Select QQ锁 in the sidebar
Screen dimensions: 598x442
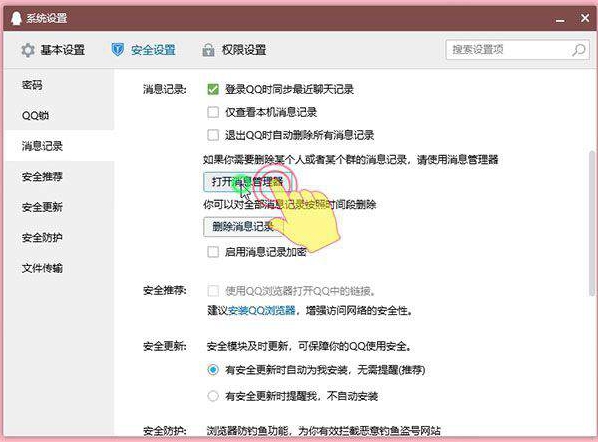click(x=59, y=115)
